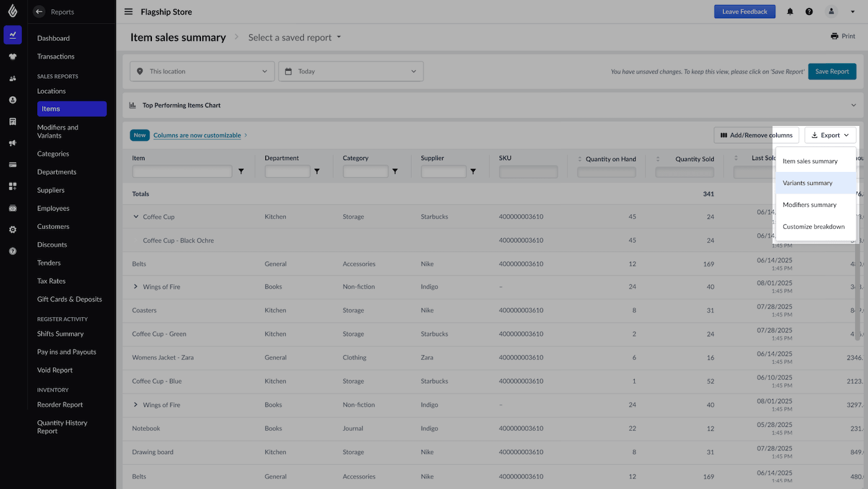Open the credit card payments icon

click(12, 164)
